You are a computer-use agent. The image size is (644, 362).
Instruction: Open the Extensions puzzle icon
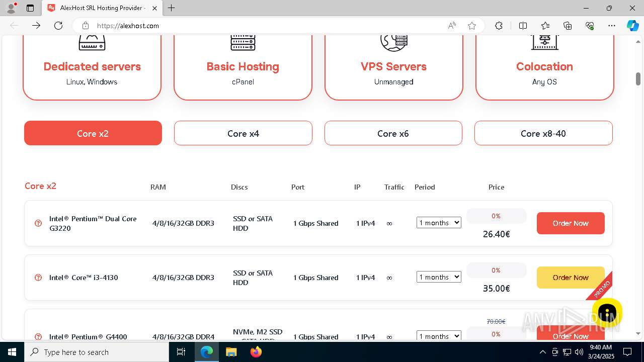[x=499, y=26]
